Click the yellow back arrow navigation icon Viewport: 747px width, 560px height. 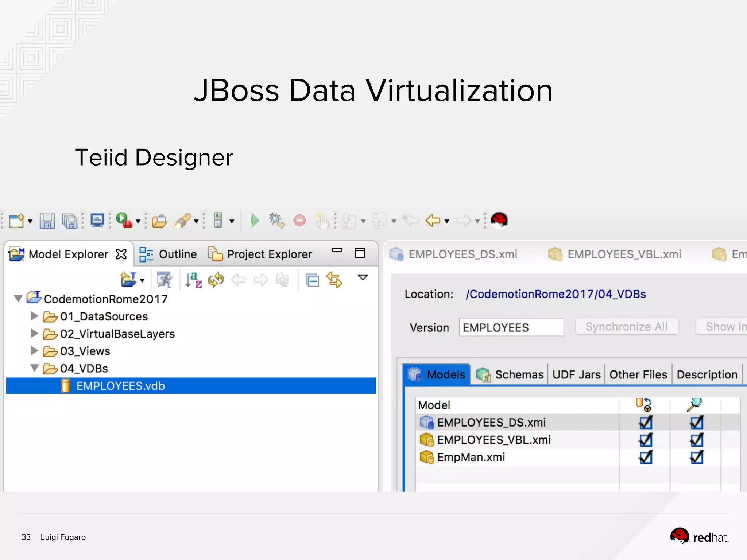[x=433, y=221]
